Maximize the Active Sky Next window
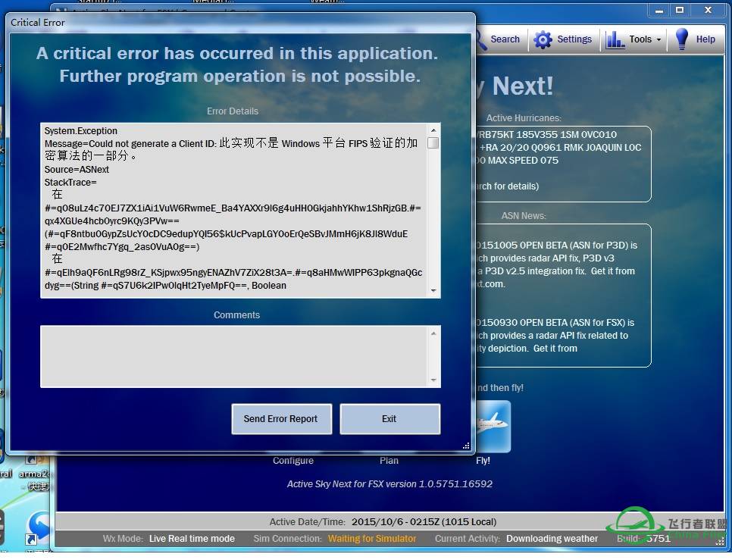Image resolution: width=732 pixels, height=560 pixels. pos(680,10)
